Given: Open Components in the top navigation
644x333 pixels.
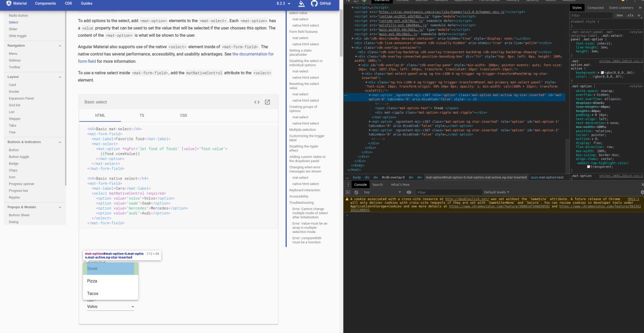Looking at the screenshot, I should (46, 3).
